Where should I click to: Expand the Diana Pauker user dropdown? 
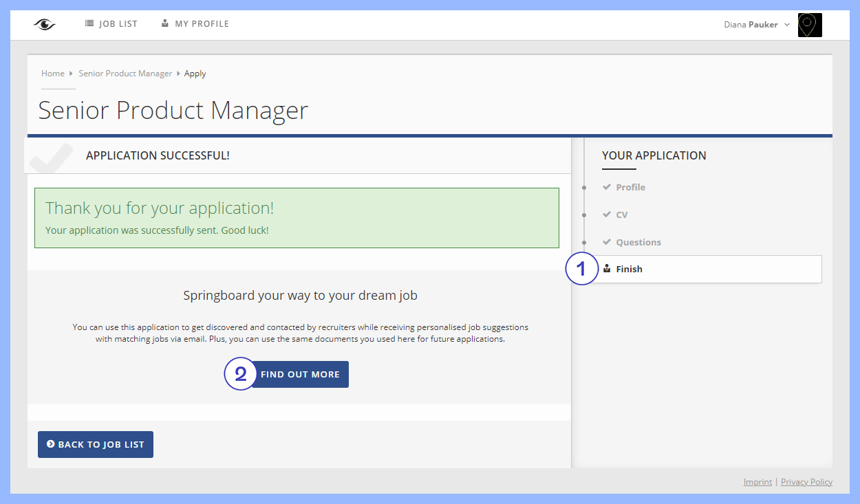coord(757,25)
